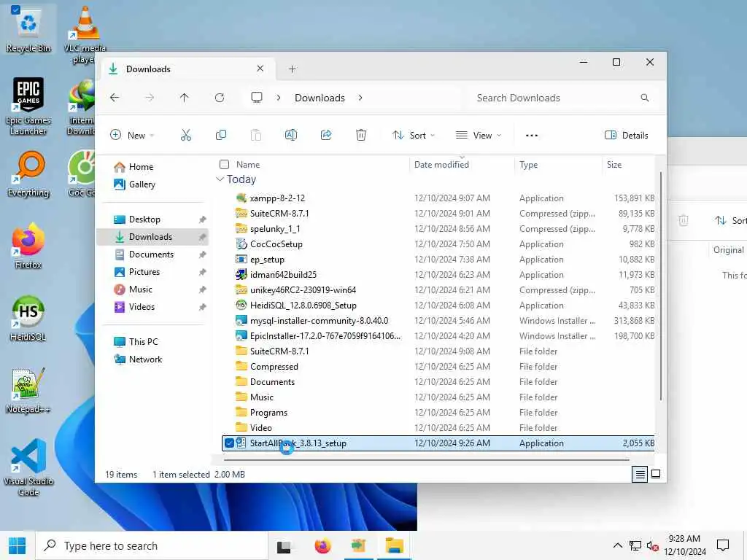The height and width of the screenshot is (560, 747).
Task: Add a new tab with plus
Action: coord(292,69)
